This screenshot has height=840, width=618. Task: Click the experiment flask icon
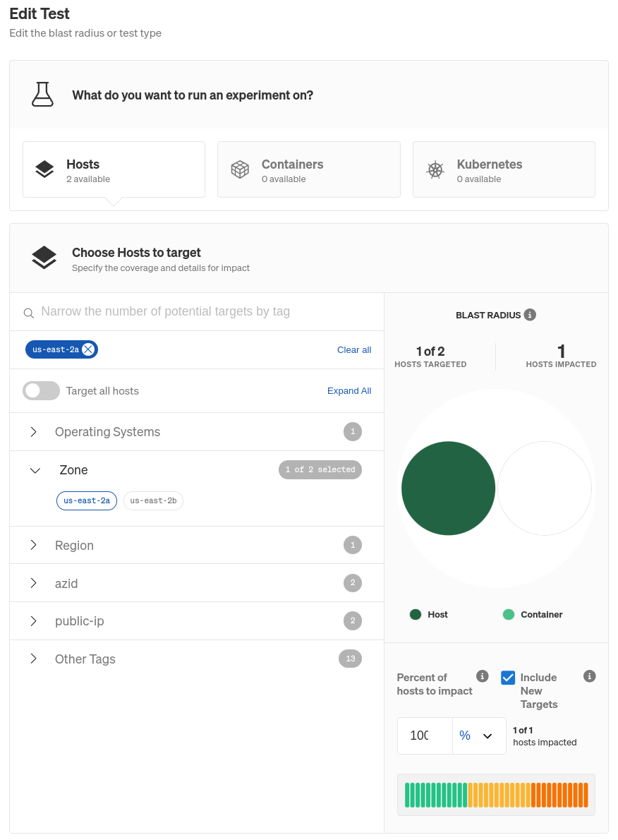point(42,95)
